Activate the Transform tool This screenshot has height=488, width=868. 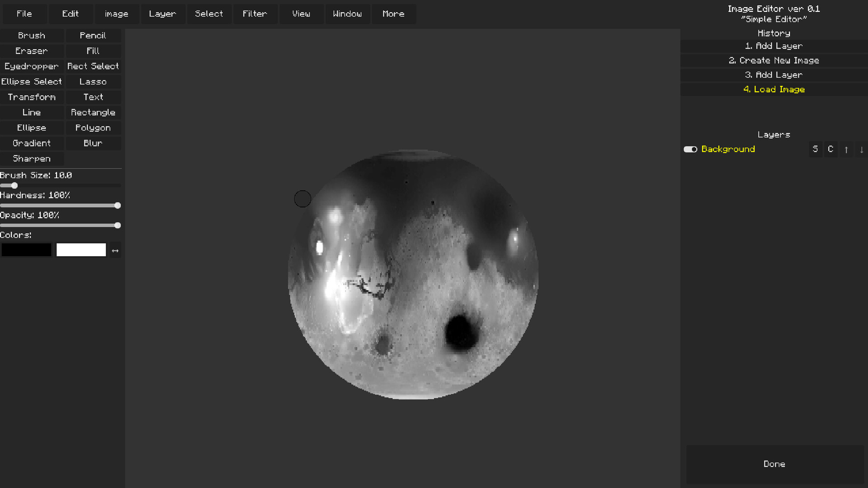32,97
